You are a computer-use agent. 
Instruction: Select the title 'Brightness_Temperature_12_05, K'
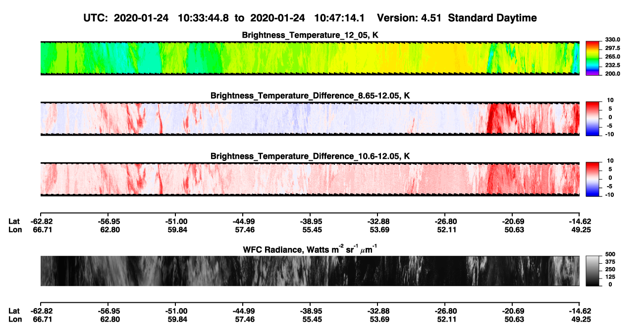click(x=310, y=35)
